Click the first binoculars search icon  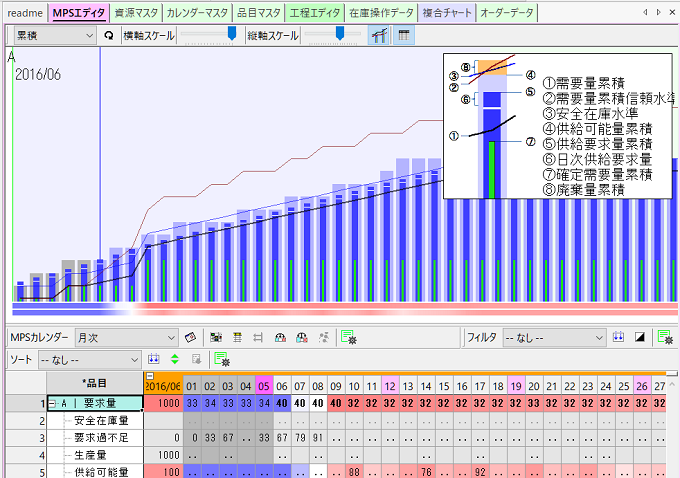281,337
